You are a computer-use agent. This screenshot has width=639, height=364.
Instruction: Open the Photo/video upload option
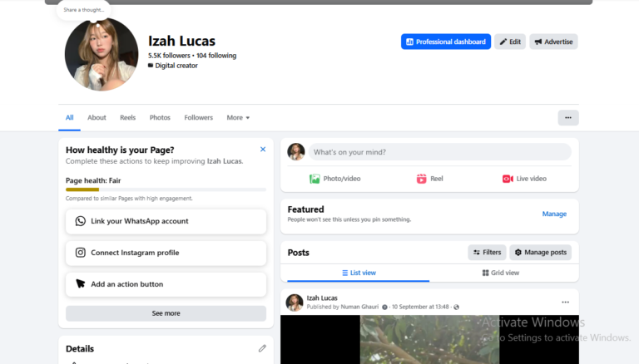tap(335, 179)
